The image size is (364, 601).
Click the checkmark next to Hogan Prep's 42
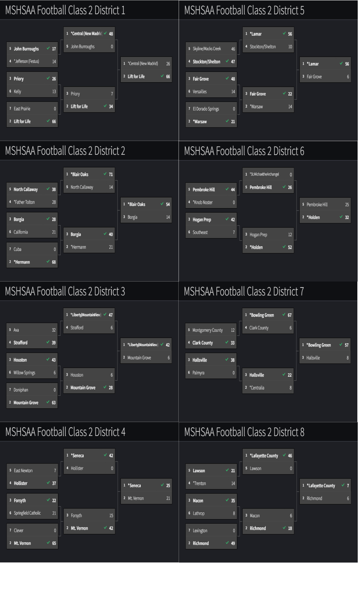(x=227, y=219)
